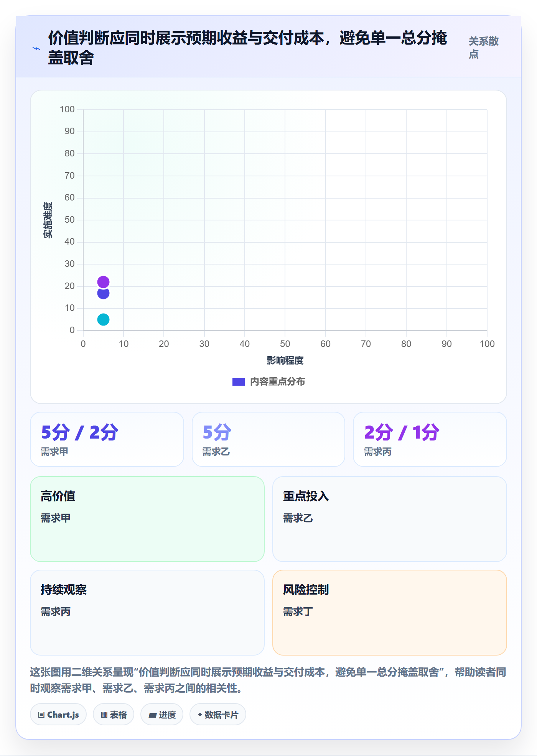Click the grid icon in 表格 chip

tap(104, 715)
